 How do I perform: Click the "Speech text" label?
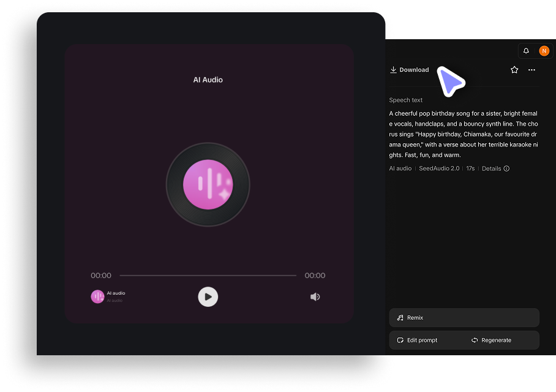tap(405, 100)
